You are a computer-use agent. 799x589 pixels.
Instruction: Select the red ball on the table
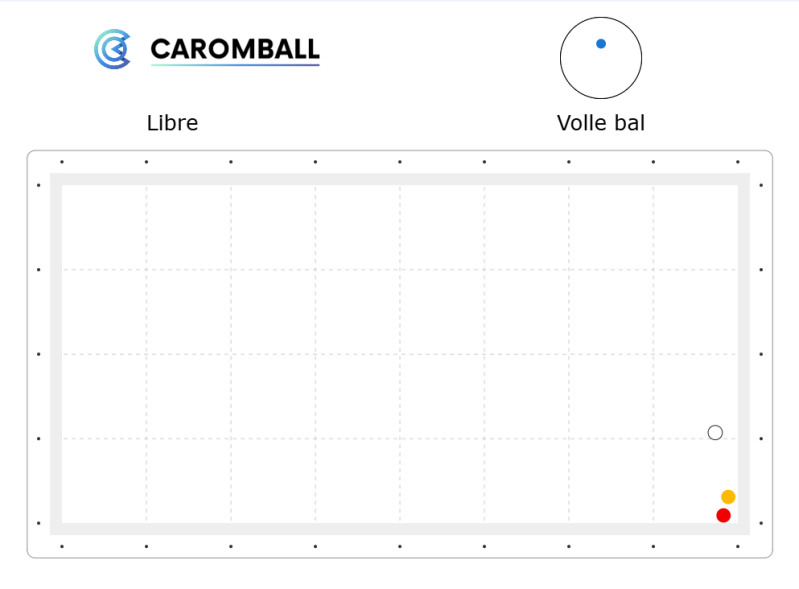(723, 515)
